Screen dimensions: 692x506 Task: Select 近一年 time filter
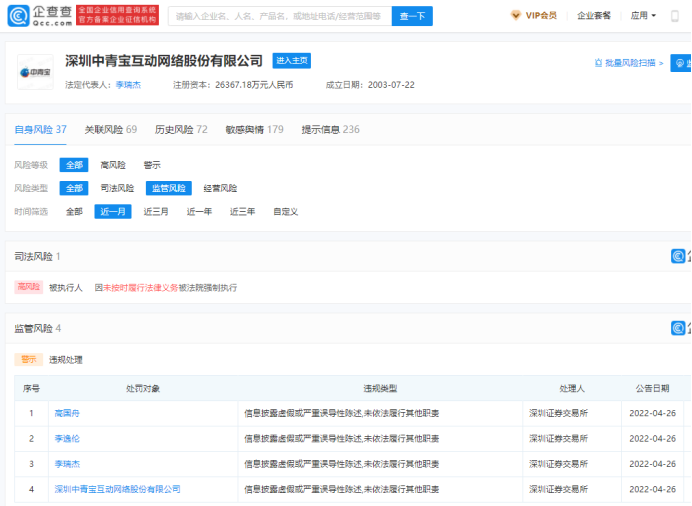[x=199, y=212]
